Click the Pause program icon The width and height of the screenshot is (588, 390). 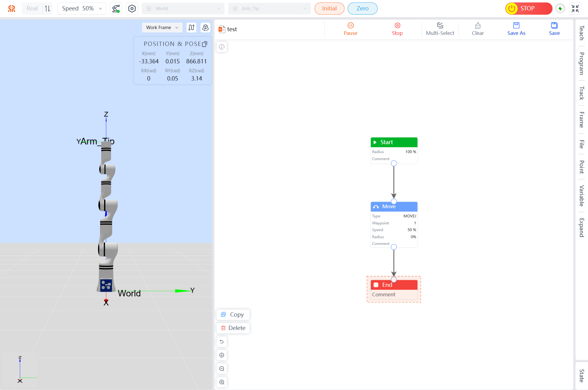(350, 25)
